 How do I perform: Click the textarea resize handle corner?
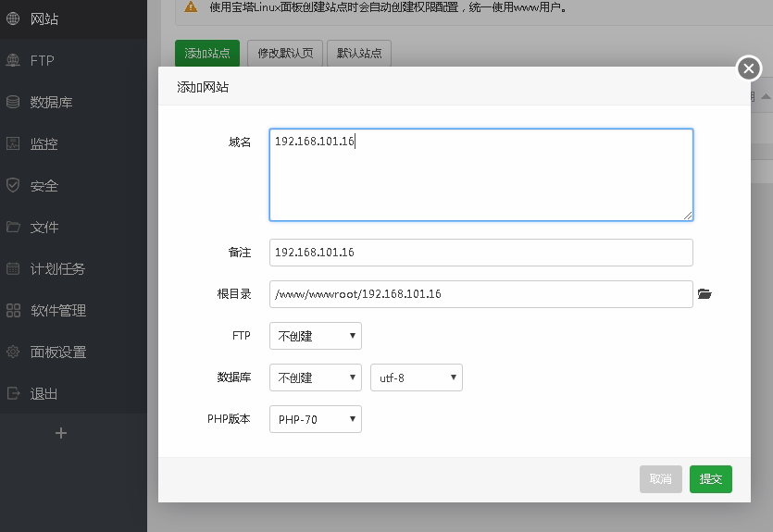tap(688, 216)
